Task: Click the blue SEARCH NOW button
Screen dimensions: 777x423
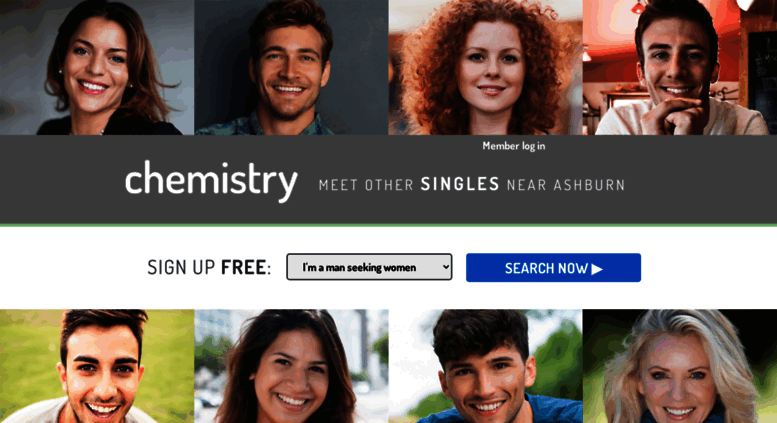Action: click(x=553, y=267)
